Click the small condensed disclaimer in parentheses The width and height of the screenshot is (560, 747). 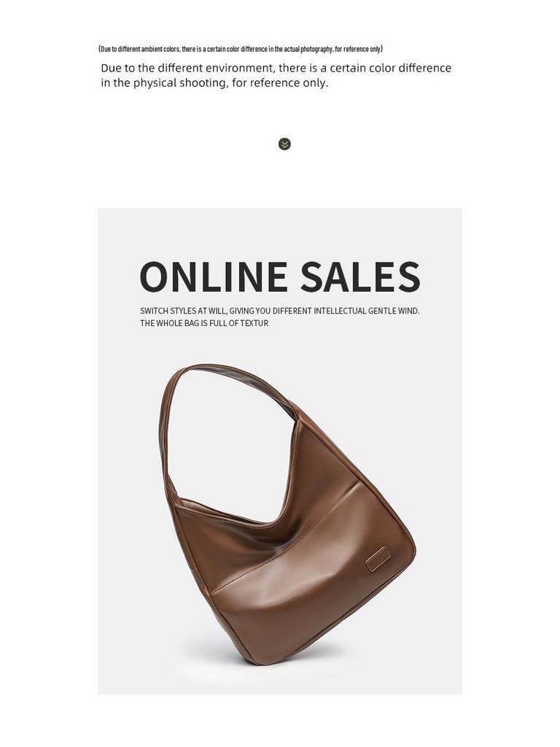pos(241,49)
